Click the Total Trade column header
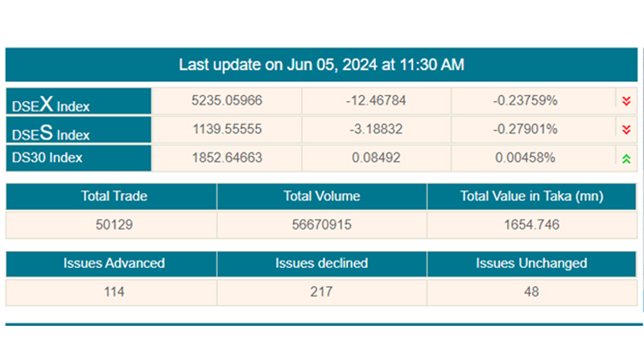This screenshot has width=644, height=362. coord(114,196)
